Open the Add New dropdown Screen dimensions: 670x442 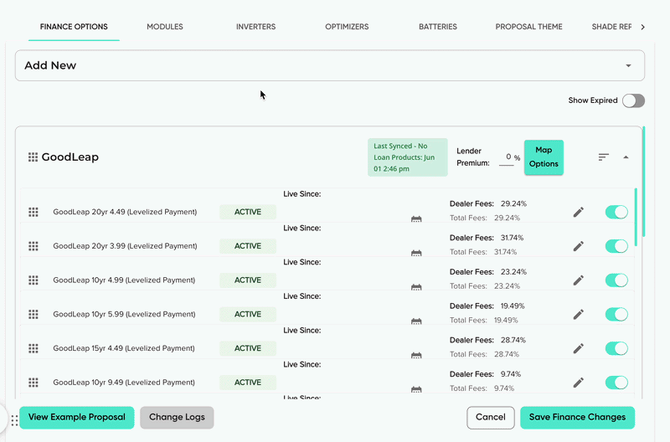[x=330, y=65]
